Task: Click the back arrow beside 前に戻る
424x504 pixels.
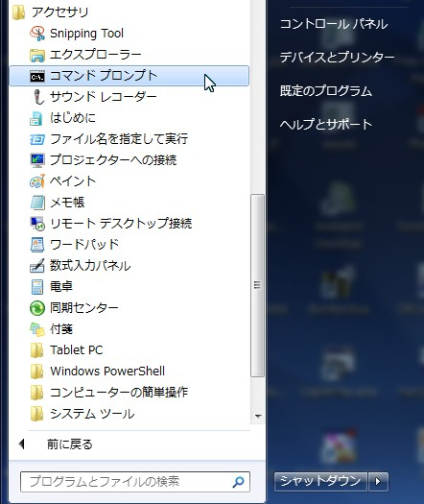Action: tap(21, 444)
